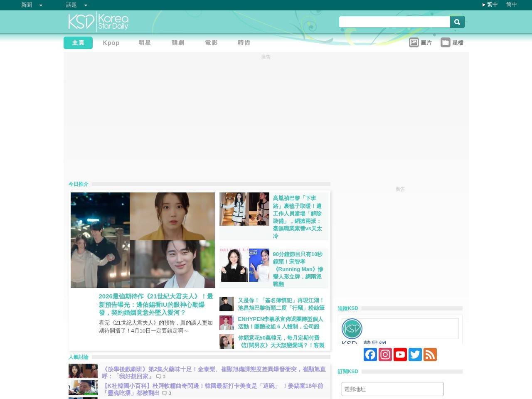Viewport: 532px width, 399px height.
Task: Subscribe via the RSS feed icon
Action: point(430,355)
